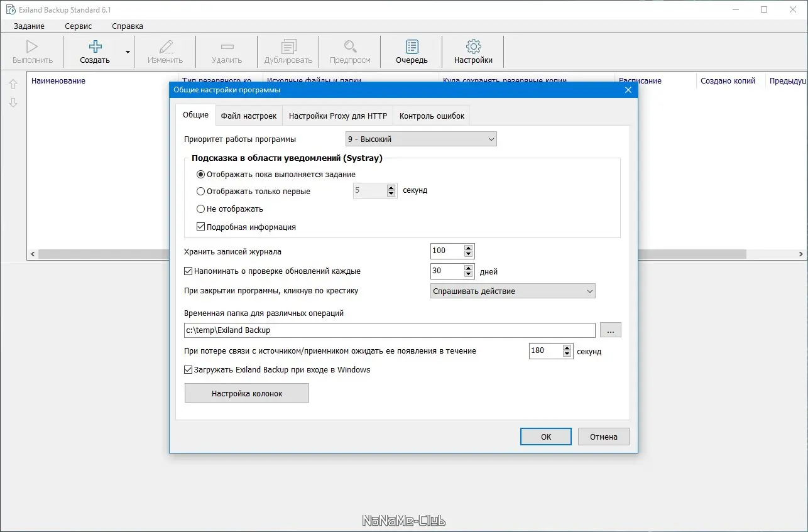This screenshot has width=808, height=532.
Task: Open the Очередь queue icon
Action: 412,46
